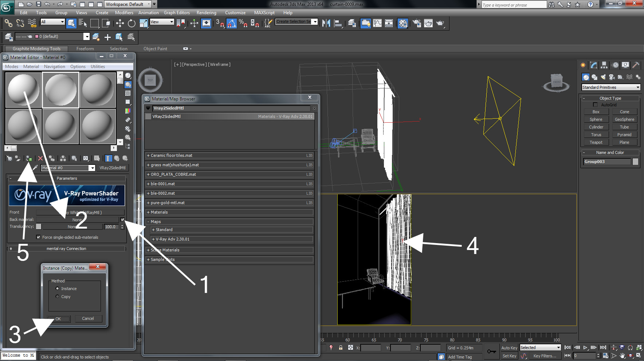Click Cancel in Instance (Copy) dialog
644x361 pixels.
88,318
